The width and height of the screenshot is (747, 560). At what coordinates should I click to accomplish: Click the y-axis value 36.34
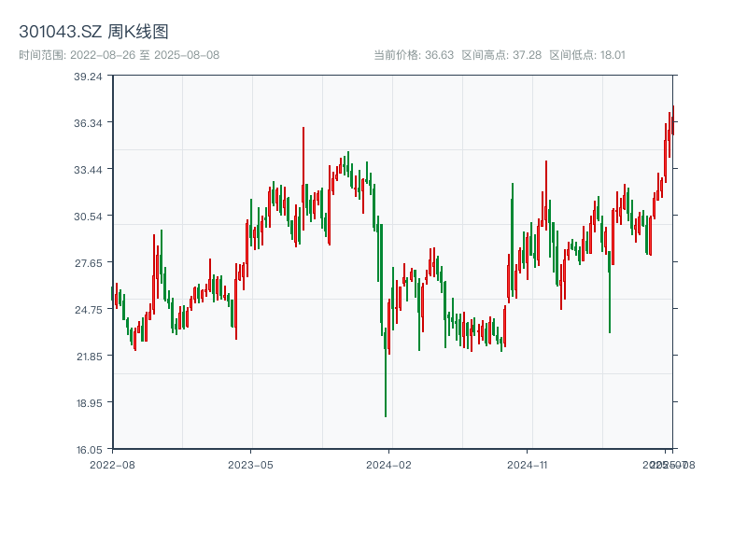(88, 123)
